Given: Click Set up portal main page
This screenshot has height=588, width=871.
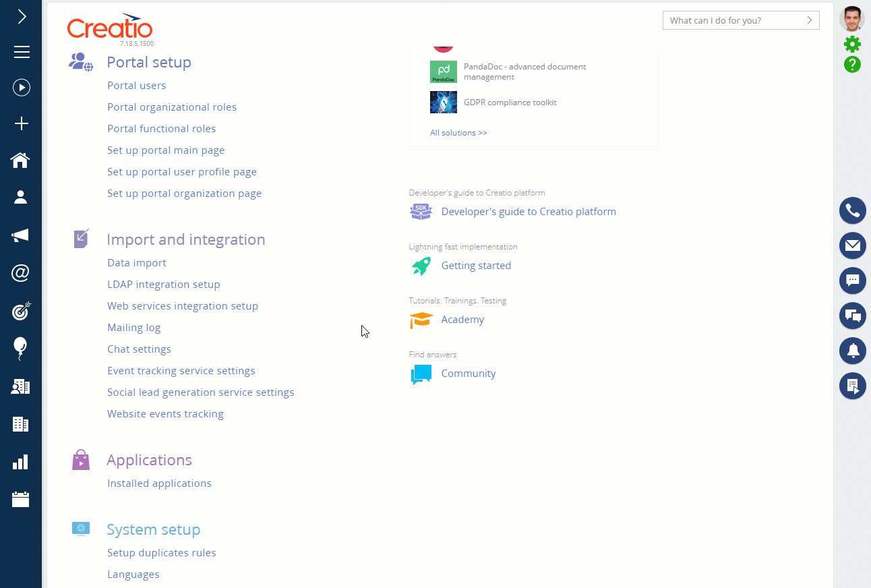Looking at the screenshot, I should click(166, 150).
